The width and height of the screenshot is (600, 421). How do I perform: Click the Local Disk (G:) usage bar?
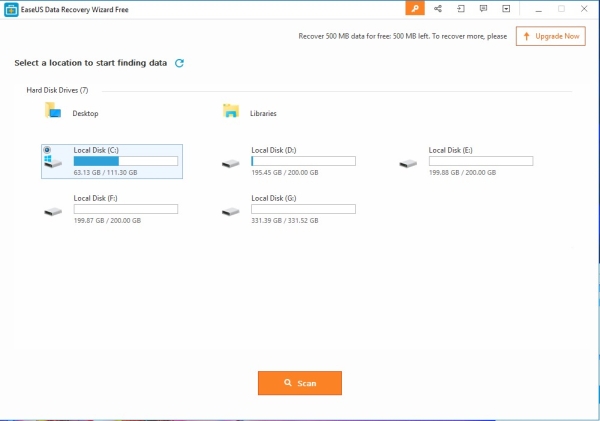(303, 209)
